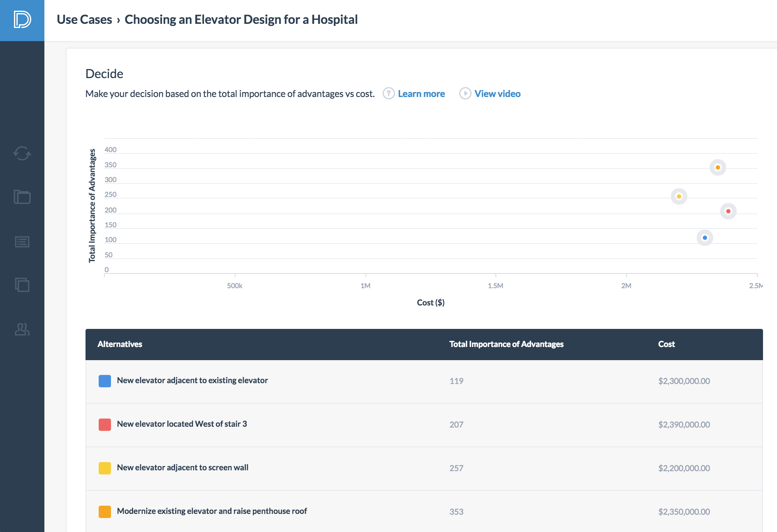Click blue swatch for adjacent to existing elevator

click(105, 381)
